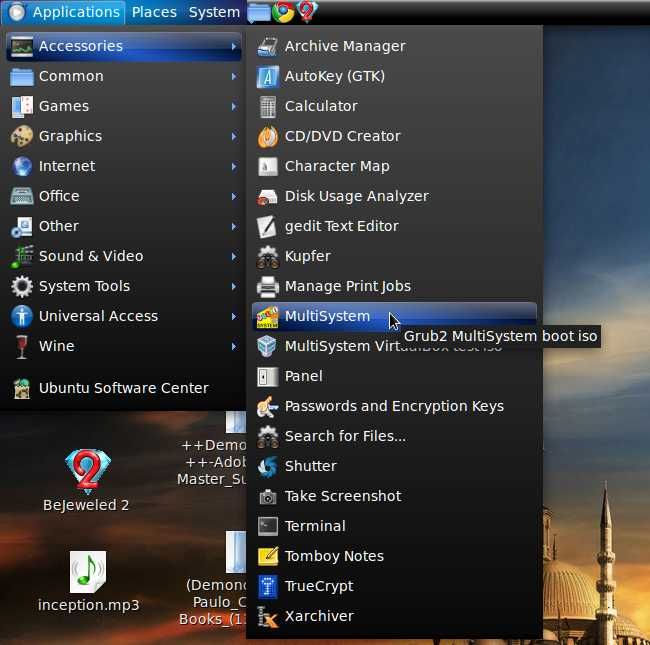Select Take Screenshot label

pos(343,497)
